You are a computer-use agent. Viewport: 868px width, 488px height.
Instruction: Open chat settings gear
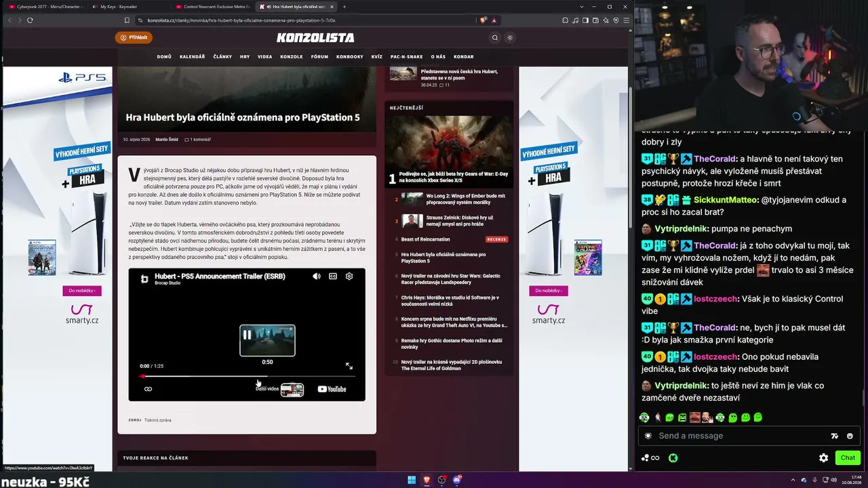[x=823, y=457]
